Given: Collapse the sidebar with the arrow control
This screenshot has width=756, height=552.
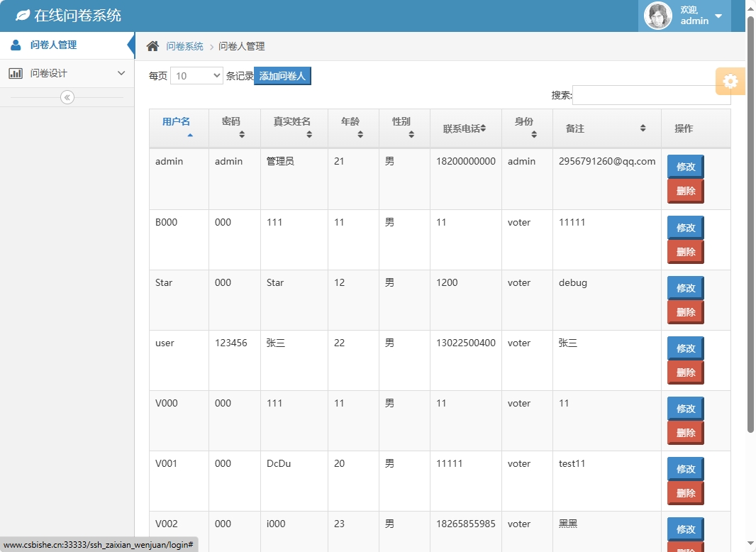Looking at the screenshot, I should tap(66, 97).
